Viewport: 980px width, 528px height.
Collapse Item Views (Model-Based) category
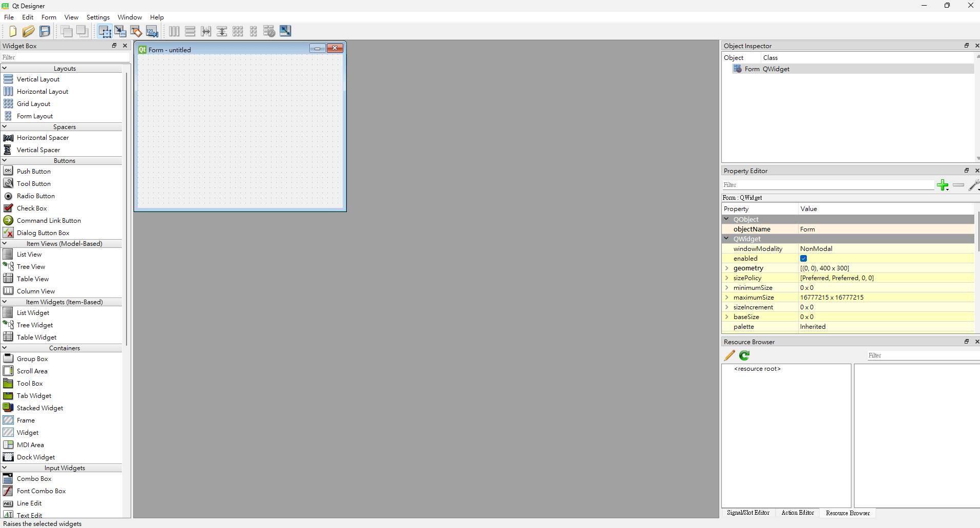[5, 243]
